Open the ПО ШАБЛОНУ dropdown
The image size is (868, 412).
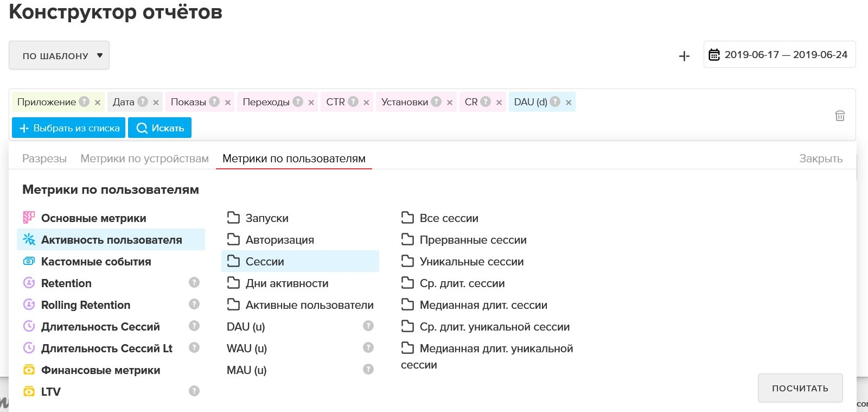coord(59,55)
